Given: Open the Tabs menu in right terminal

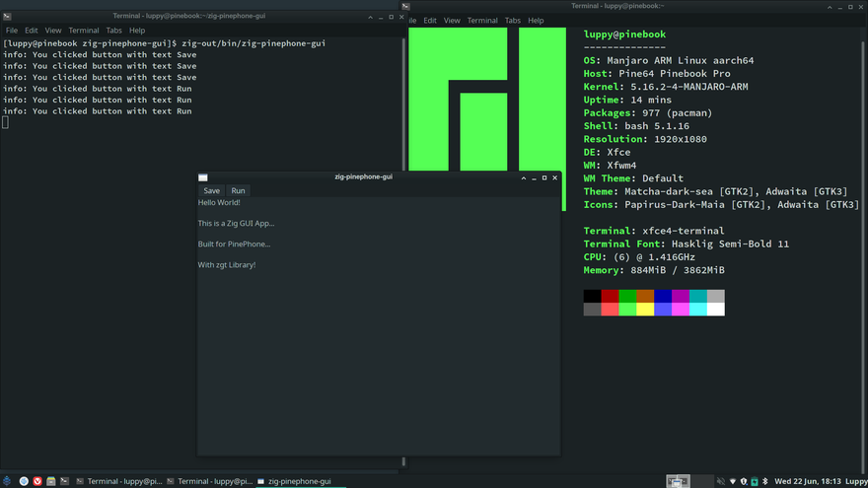Looking at the screenshot, I should [513, 20].
